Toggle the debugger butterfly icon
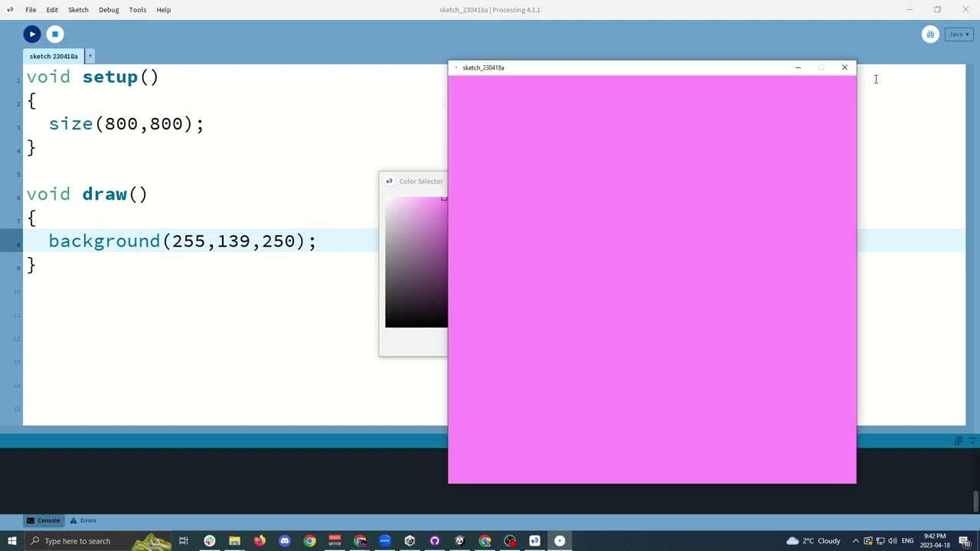980x551 pixels. pyautogui.click(x=930, y=34)
